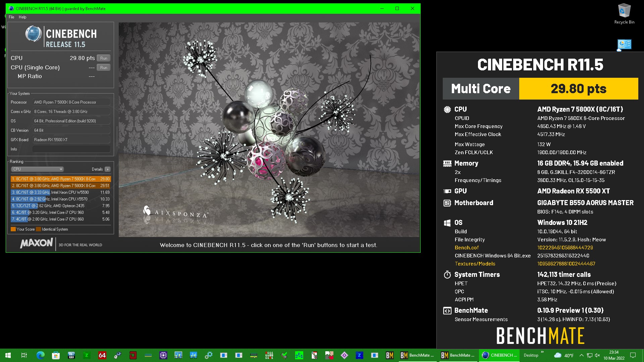Open the File menu in Cinebench
Image resolution: width=644 pixels, height=362 pixels.
(x=11, y=17)
